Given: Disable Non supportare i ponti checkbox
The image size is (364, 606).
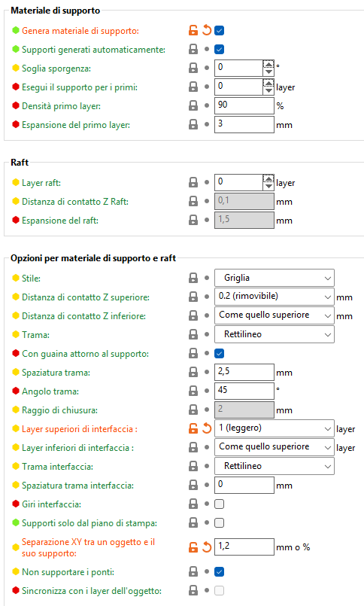Looking at the screenshot, I should click(x=220, y=571).
